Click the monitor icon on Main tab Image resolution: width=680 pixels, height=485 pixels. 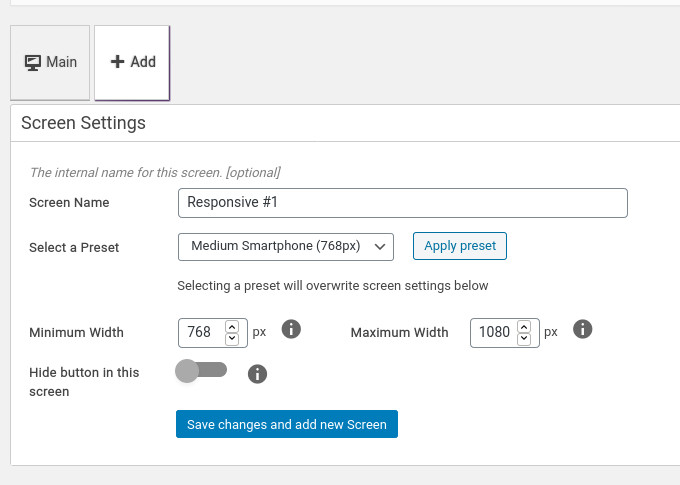click(x=33, y=62)
